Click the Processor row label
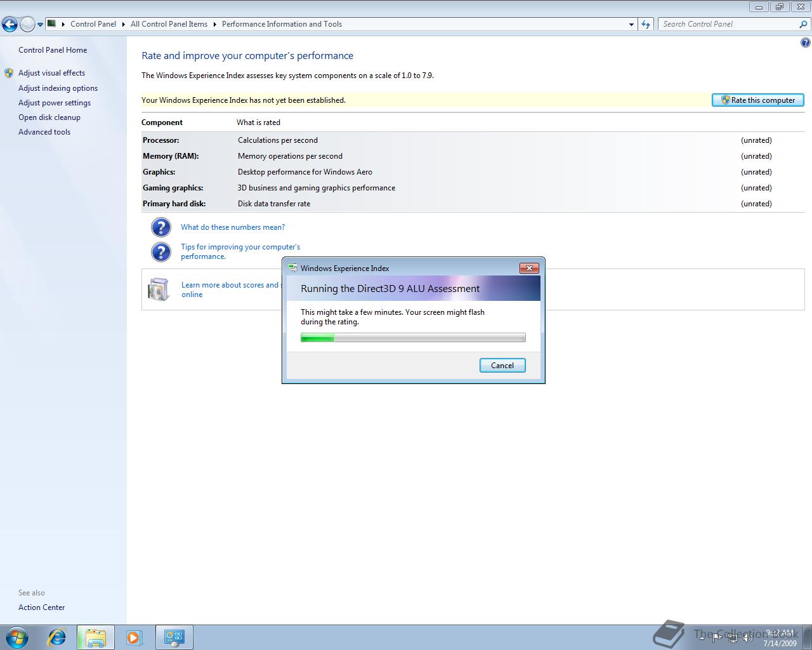The image size is (812, 650). tap(161, 140)
